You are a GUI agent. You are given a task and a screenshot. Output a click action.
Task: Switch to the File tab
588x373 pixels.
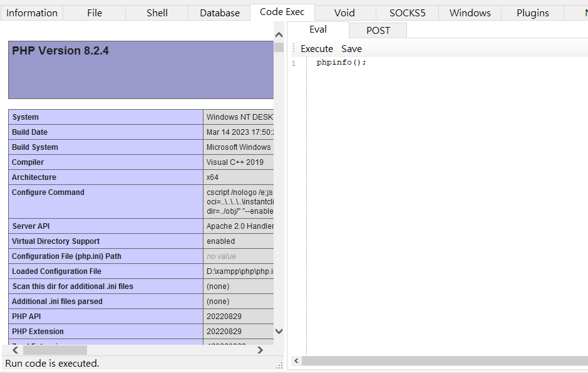pyautogui.click(x=94, y=13)
